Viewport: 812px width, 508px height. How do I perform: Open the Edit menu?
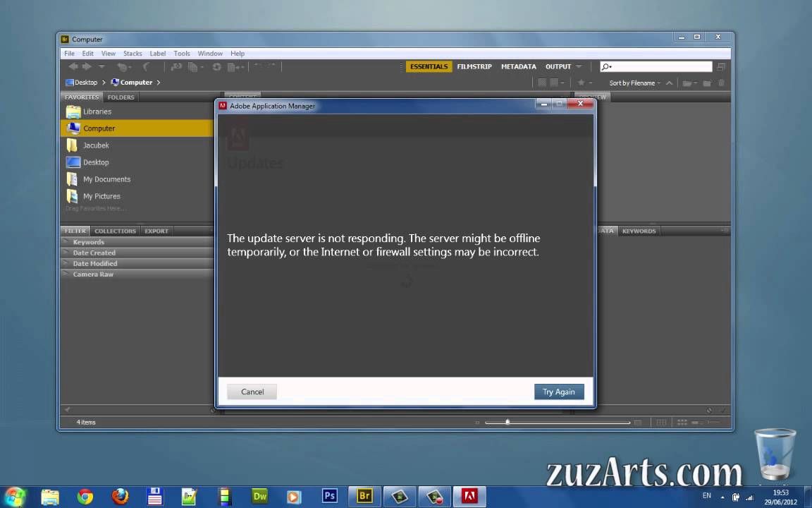pos(88,54)
